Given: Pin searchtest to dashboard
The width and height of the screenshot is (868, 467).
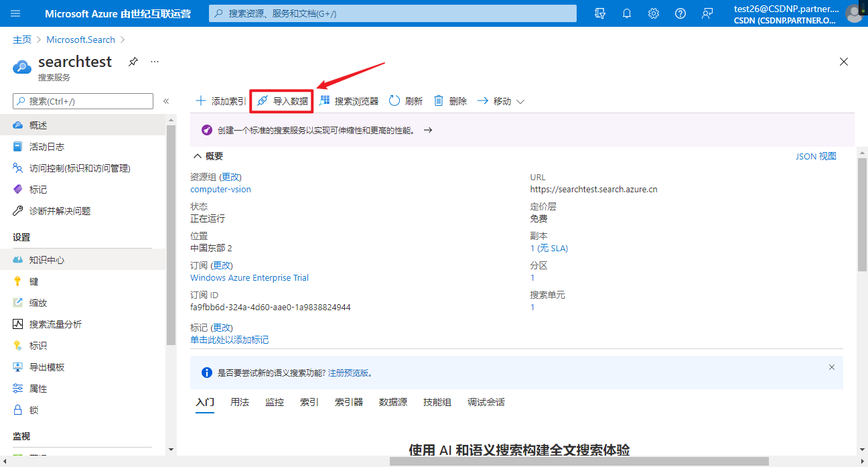Looking at the screenshot, I should pyautogui.click(x=133, y=62).
